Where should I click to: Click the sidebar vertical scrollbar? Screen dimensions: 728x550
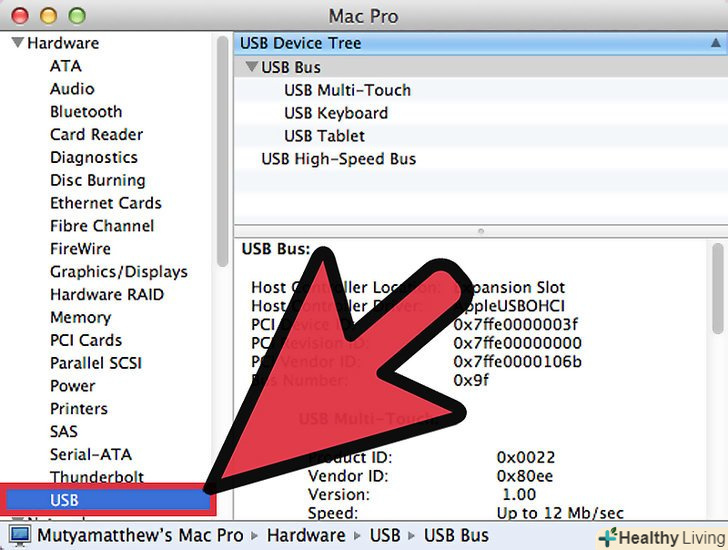click(222, 151)
